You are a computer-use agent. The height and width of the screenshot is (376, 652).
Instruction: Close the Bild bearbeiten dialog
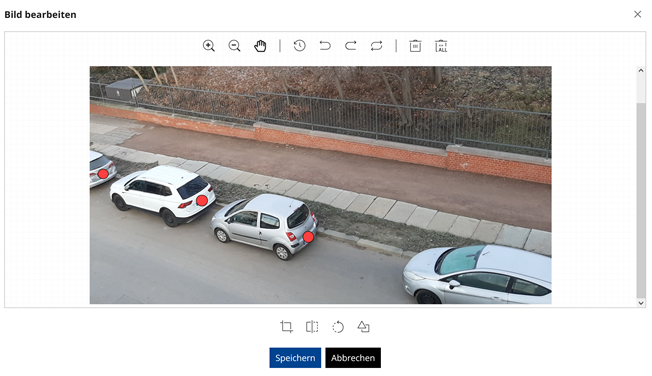coord(637,15)
